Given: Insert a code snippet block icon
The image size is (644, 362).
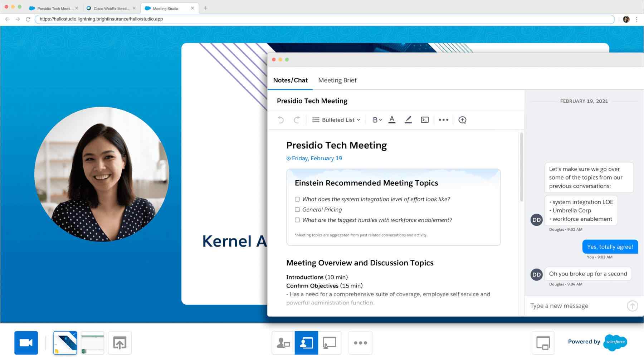Looking at the screenshot, I should pos(425,120).
